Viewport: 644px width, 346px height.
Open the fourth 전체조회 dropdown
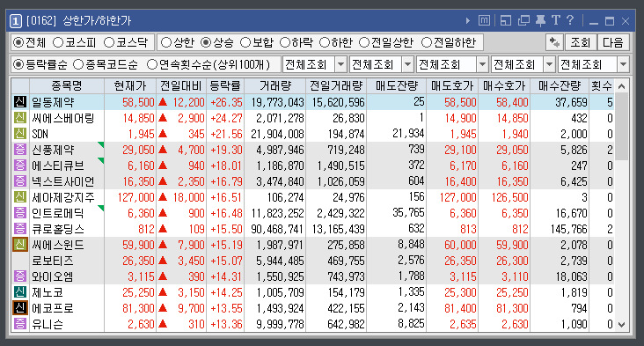click(549, 64)
